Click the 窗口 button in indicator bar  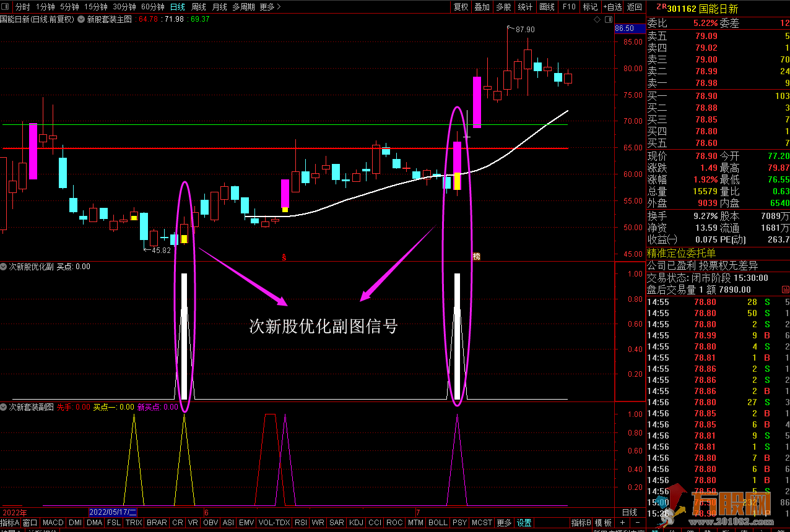pyautogui.click(x=30, y=523)
